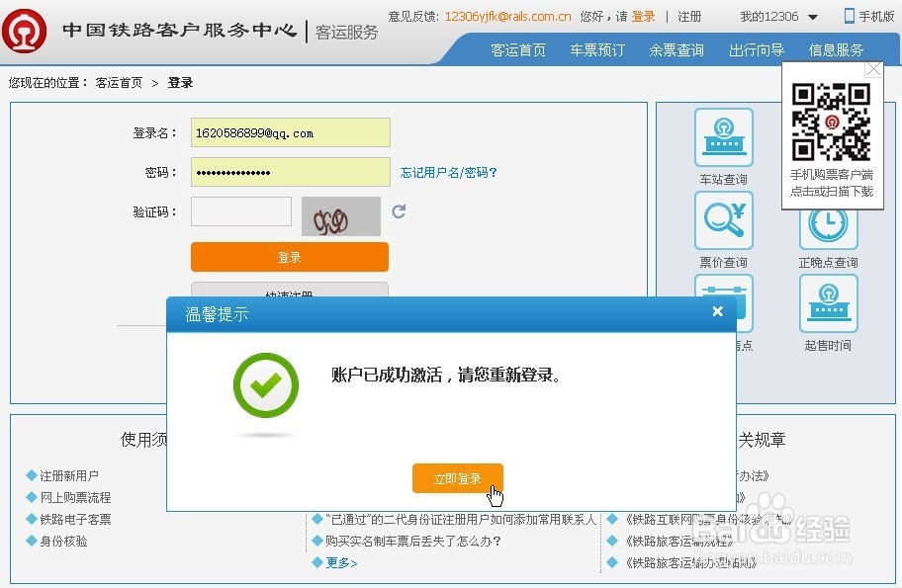
Task: Refresh the 验证码 captcha image
Action: (398, 210)
